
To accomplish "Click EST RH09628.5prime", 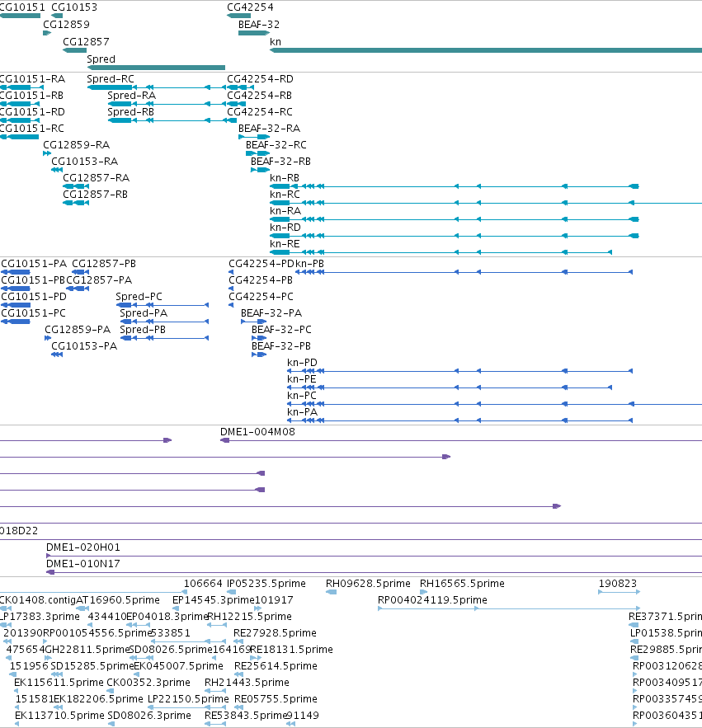I will pos(332,592).
